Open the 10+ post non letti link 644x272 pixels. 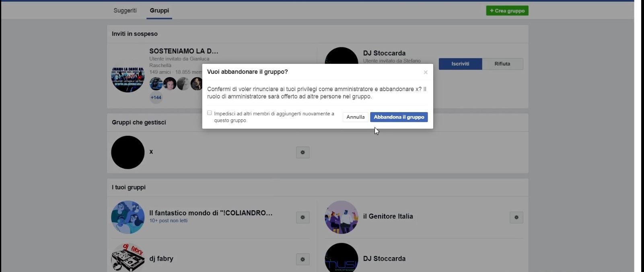(168, 221)
